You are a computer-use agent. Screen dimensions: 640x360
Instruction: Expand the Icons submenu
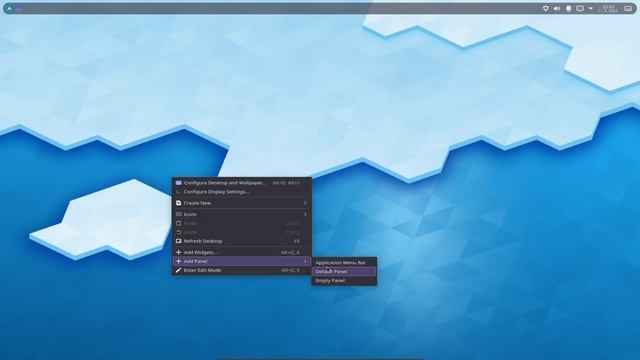242,214
